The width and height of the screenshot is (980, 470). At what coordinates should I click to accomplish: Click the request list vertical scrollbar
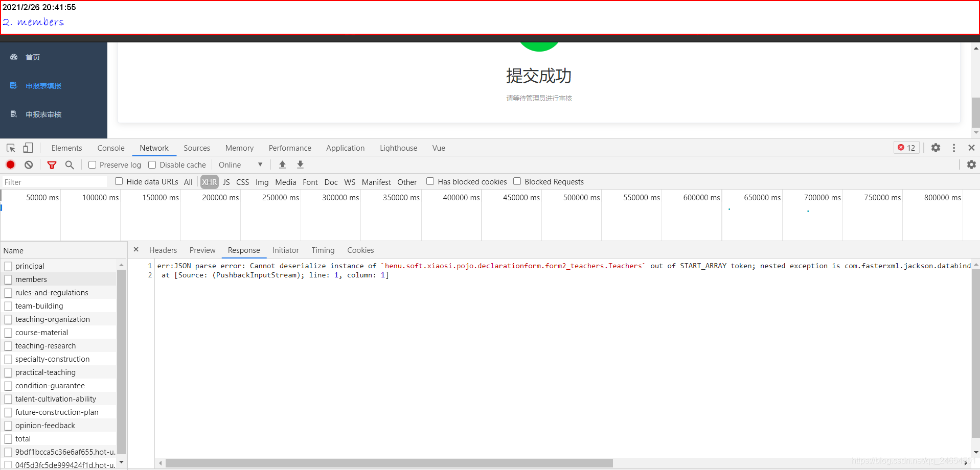(121, 362)
